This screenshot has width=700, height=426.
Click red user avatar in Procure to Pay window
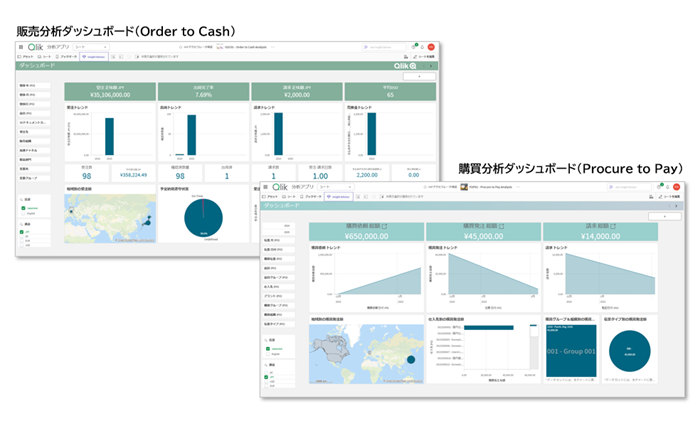[677, 186]
